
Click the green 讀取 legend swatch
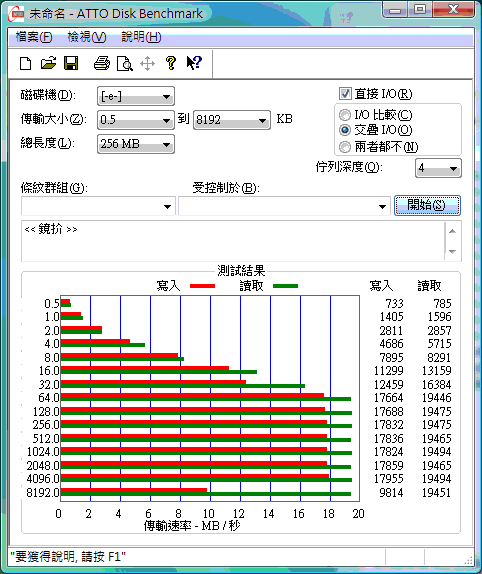coord(285,286)
